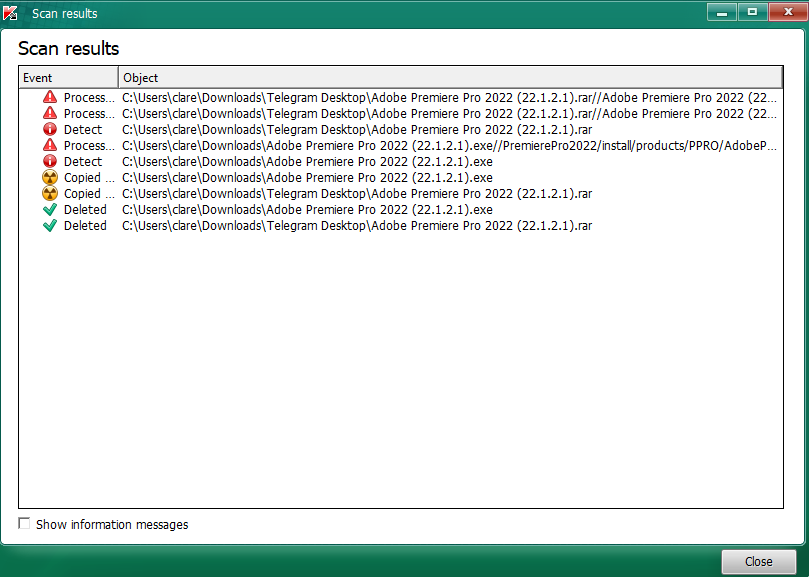This screenshot has height=577, width=809.
Task: Click red Detect icon for the .rar file
Action: (x=50, y=129)
